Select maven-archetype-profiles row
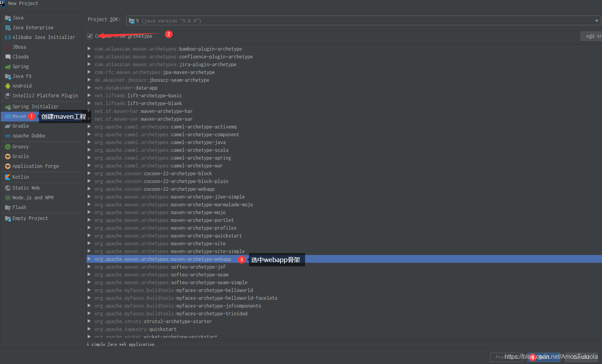 coord(344,228)
